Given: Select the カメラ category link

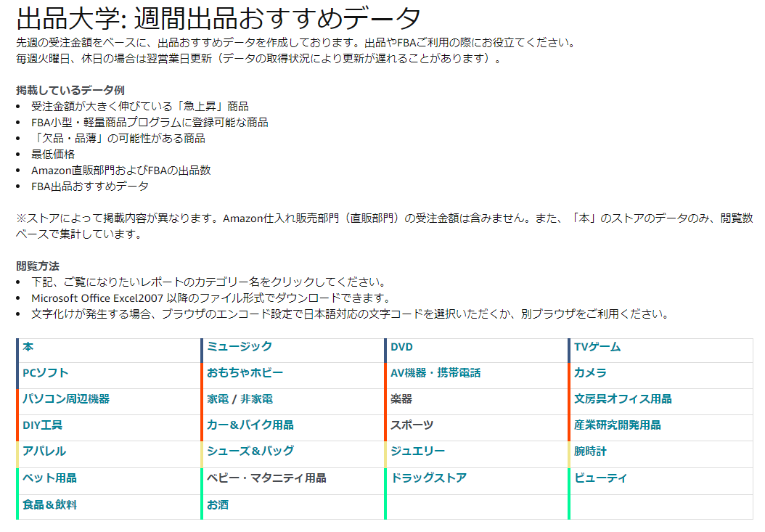Looking at the screenshot, I should pos(590,373).
